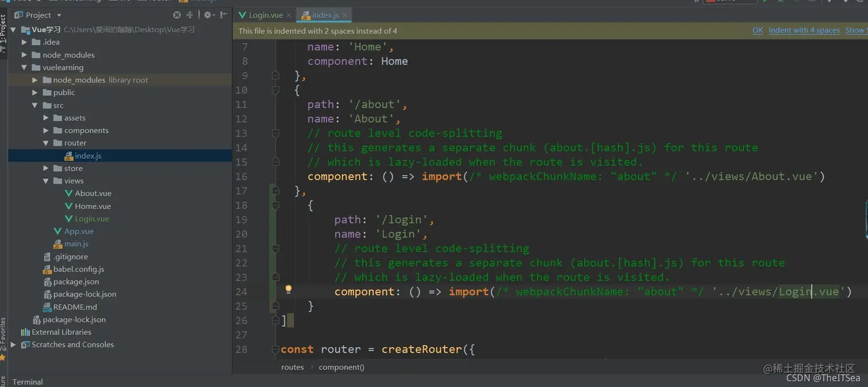868x387 pixels.
Task: Click the Scratches and Consoles icon
Action: pos(25,345)
